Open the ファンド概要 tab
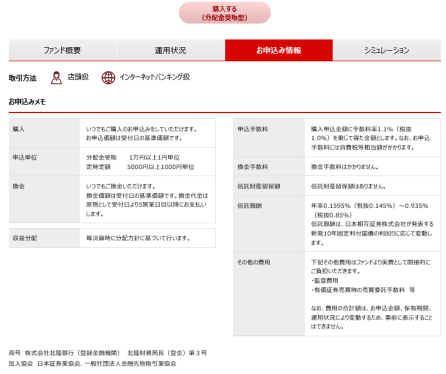This screenshot has width=446, height=374. [62, 50]
